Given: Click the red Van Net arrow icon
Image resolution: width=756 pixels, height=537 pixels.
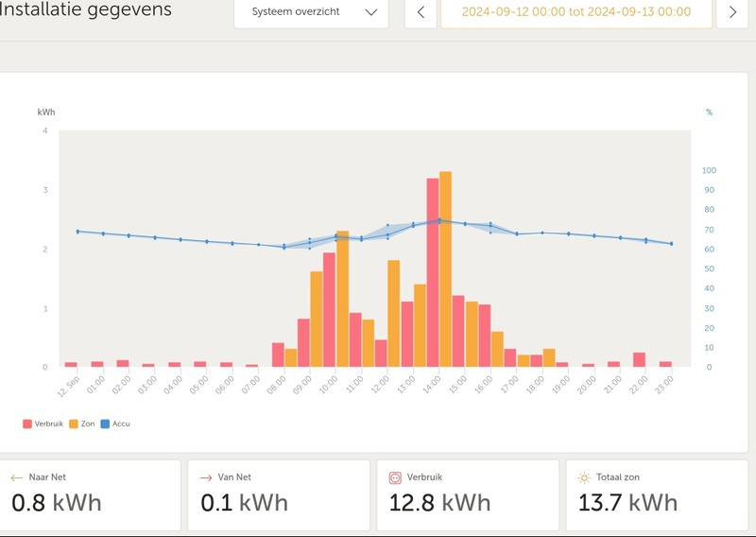Looking at the screenshot, I should click(205, 478).
